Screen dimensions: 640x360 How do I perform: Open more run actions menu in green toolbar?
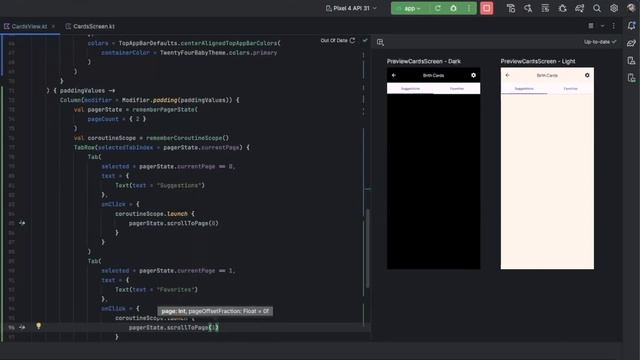tap(469, 8)
